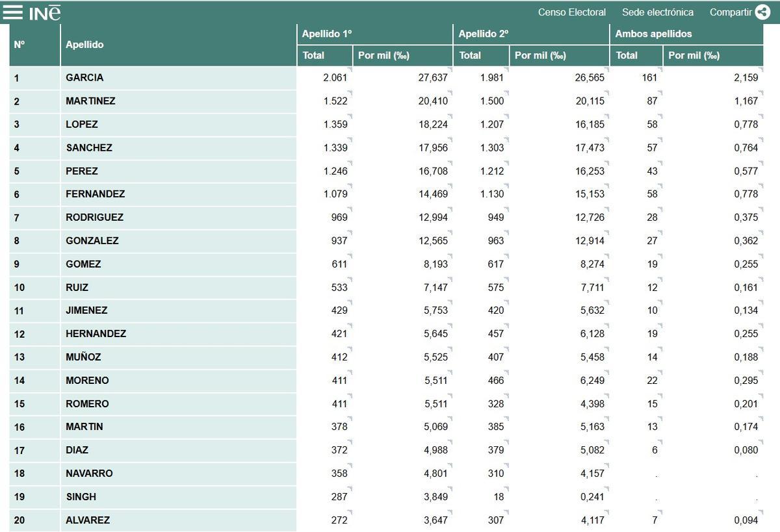The height and width of the screenshot is (532, 780).
Task: Click the Por mil header under Apellido 1º
Action: pos(382,55)
